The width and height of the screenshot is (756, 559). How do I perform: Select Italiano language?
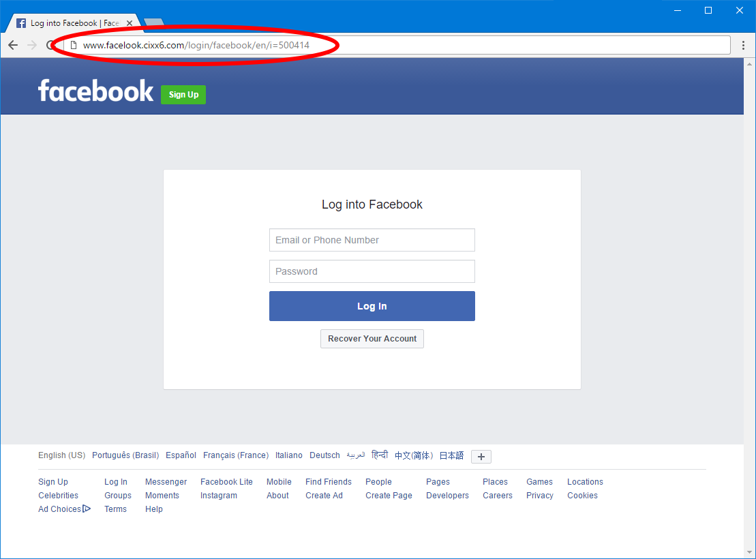tap(289, 455)
